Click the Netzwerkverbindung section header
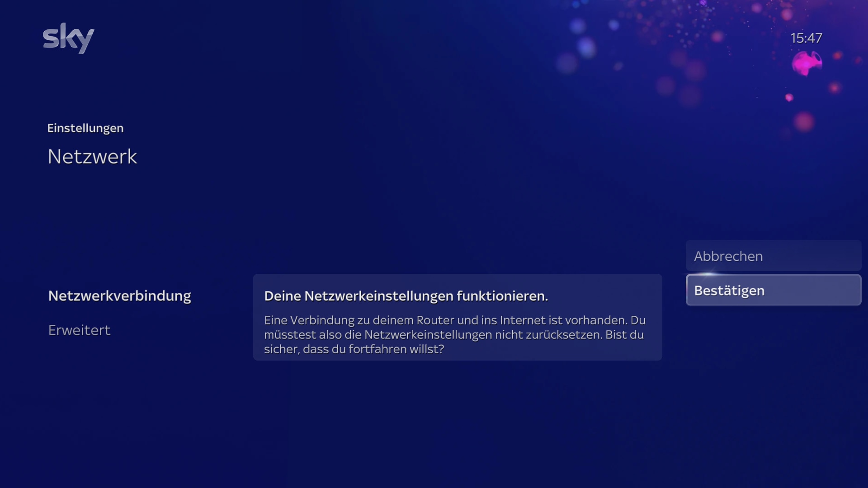 119,296
